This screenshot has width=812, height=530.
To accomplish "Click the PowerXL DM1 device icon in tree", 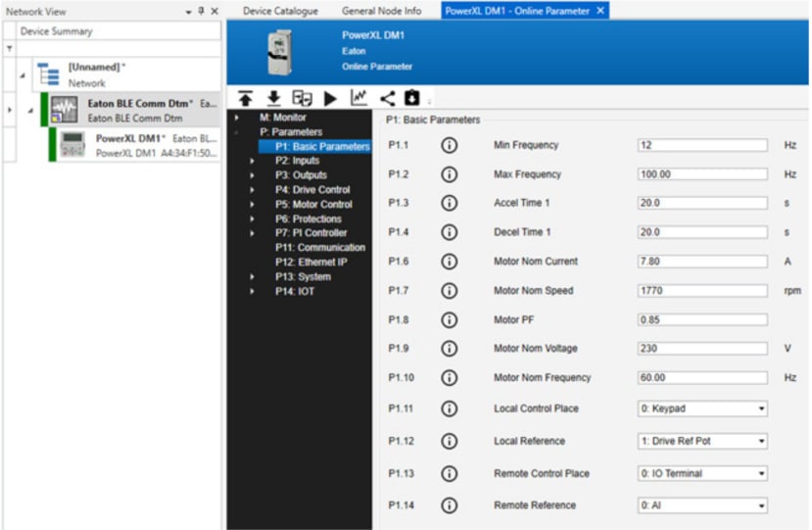I will click(72, 145).
